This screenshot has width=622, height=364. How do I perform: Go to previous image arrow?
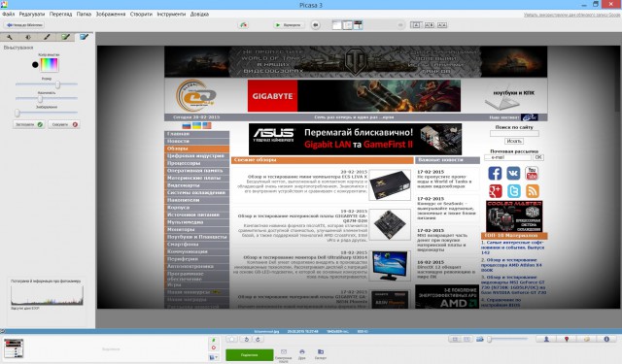315,25
